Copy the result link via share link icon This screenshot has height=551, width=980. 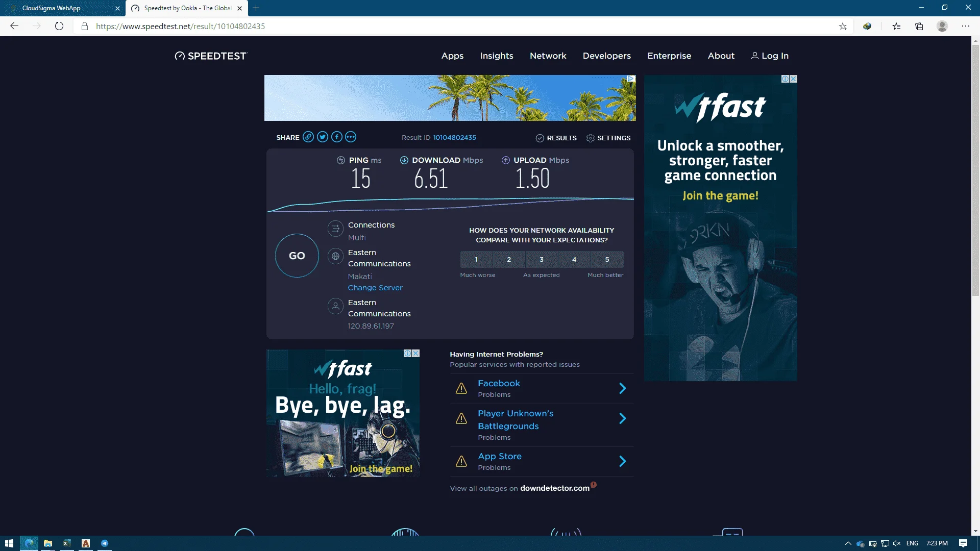pyautogui.click(x=308, y=137)
